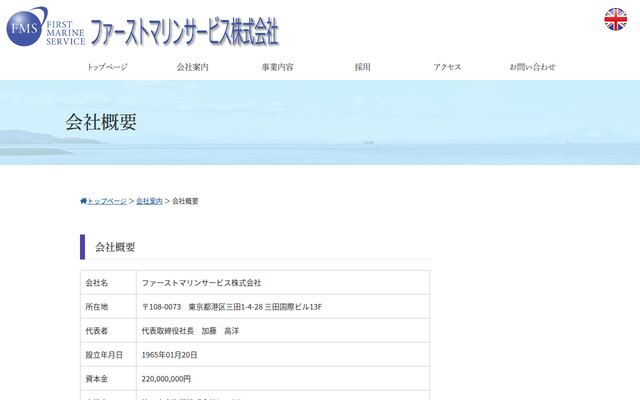Click the 会社概要 breadcrumb current page text
The height and width of the screenshot is (400, 640).
point(185,201)
